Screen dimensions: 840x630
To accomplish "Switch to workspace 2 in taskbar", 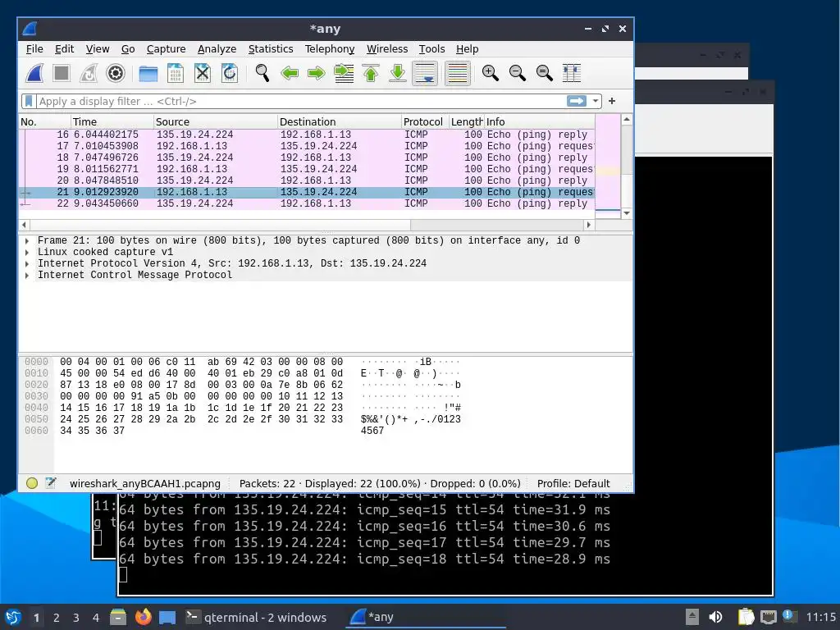I will tap(57, 618).
